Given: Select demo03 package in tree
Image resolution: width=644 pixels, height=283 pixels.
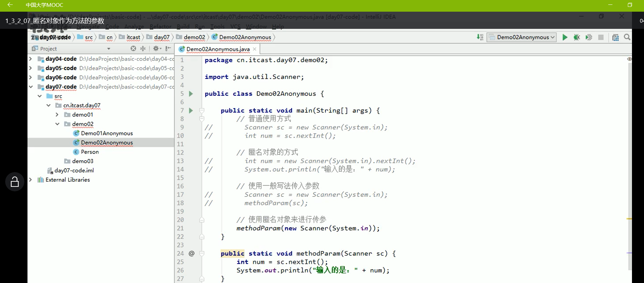Looking at the screenshot, I should point(82,161).
